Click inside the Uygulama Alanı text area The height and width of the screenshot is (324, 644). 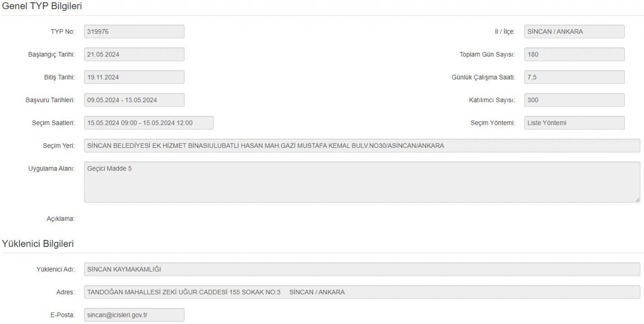click(362, 182)
